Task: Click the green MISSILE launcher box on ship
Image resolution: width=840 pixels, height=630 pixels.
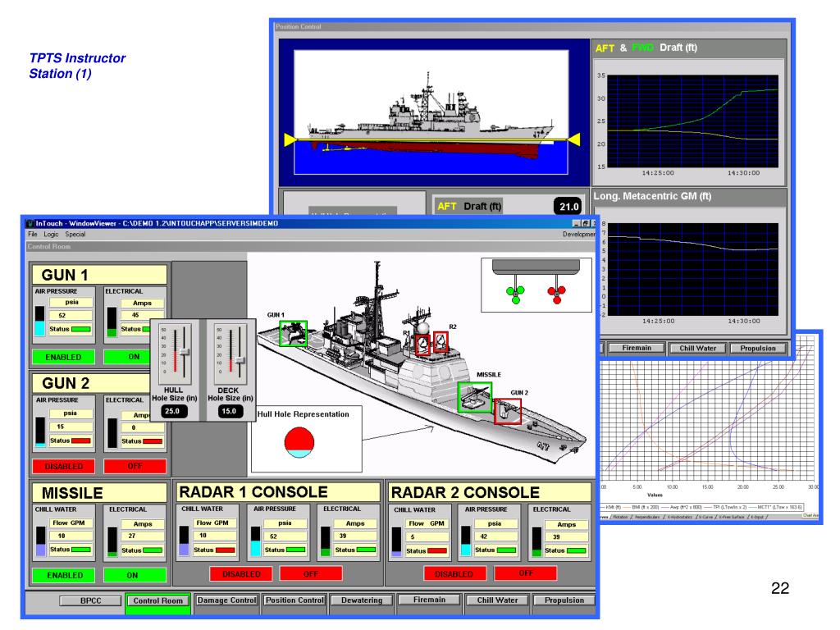Action: point(475,398)
